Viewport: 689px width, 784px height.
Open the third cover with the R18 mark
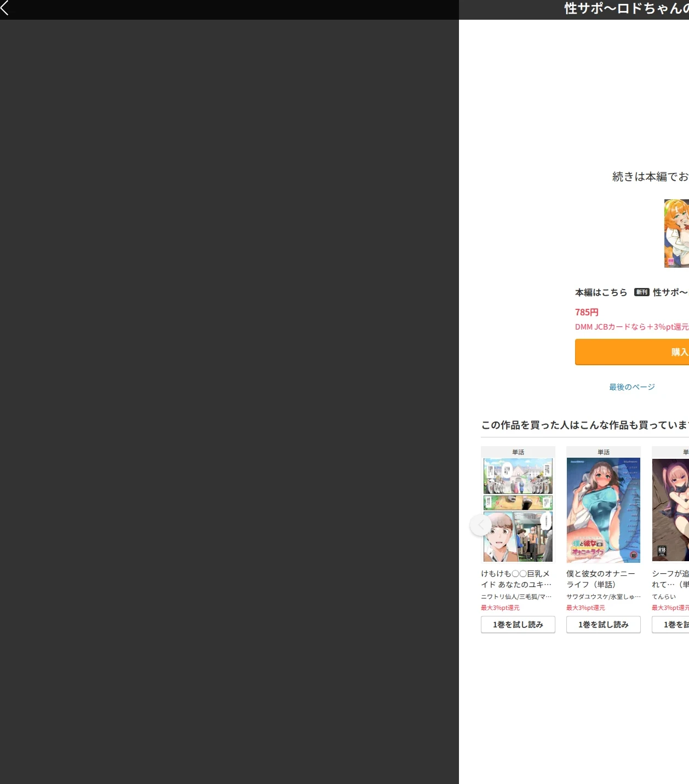(x=670, y=510)
